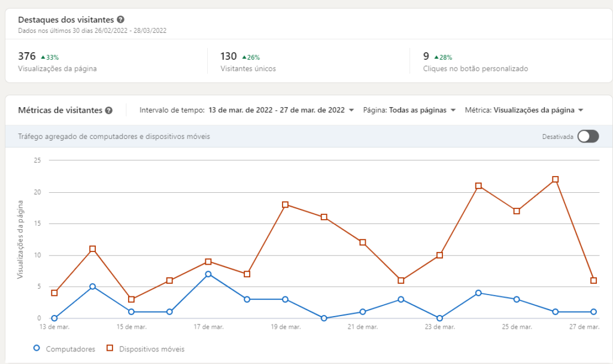
Task: Click the mobile data point at value 21
Action: pyautogui.click(x=478, y=186)
